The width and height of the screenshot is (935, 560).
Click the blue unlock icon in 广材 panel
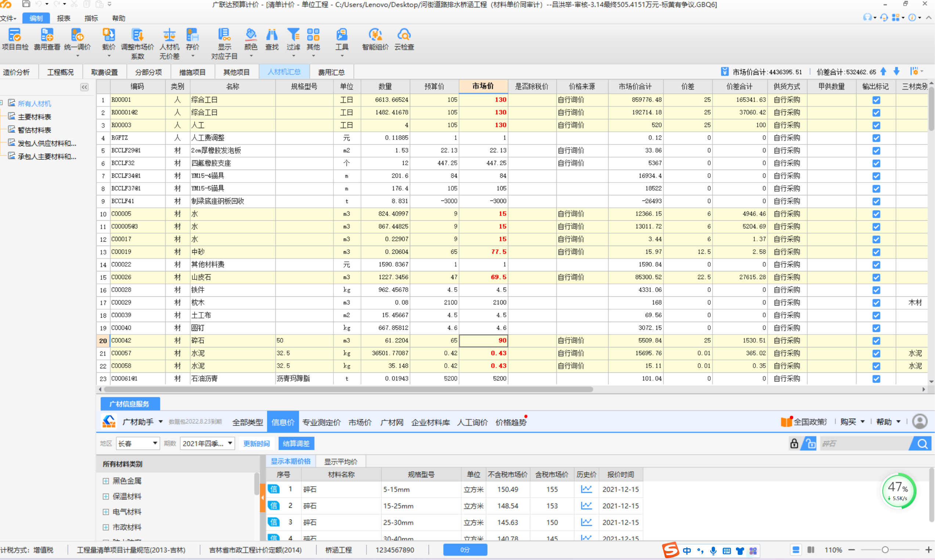pos(809,443)
